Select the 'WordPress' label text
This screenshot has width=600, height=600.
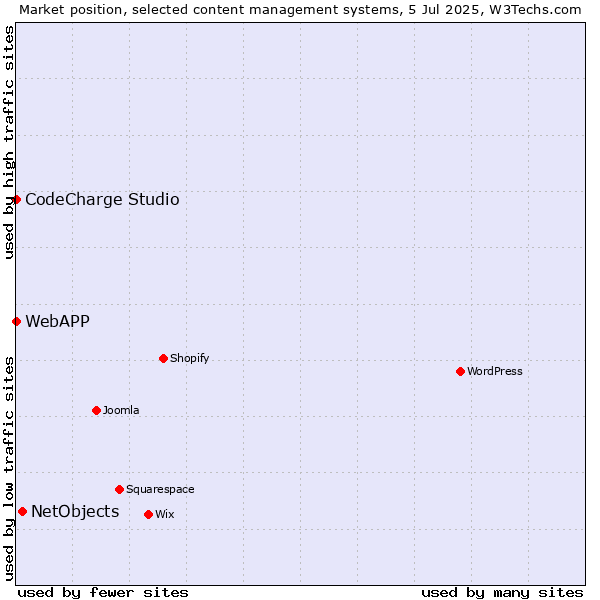tap(494, 371)
